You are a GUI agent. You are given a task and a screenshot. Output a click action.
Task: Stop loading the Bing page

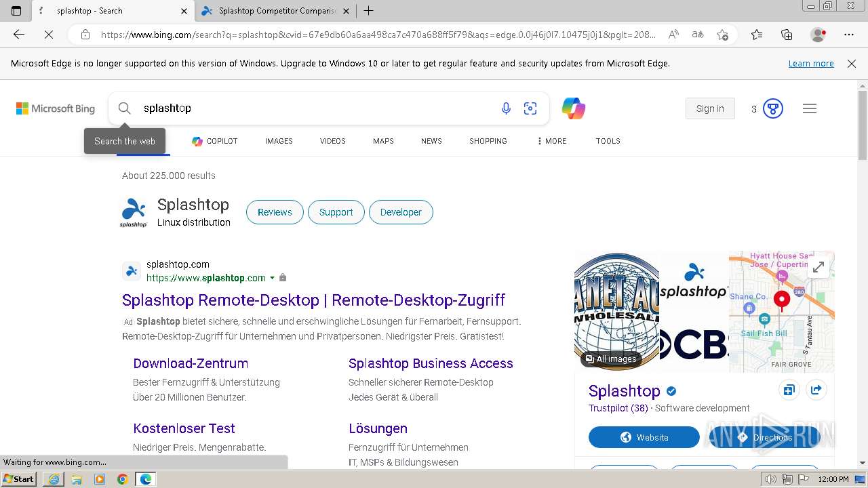click(49, 35)
